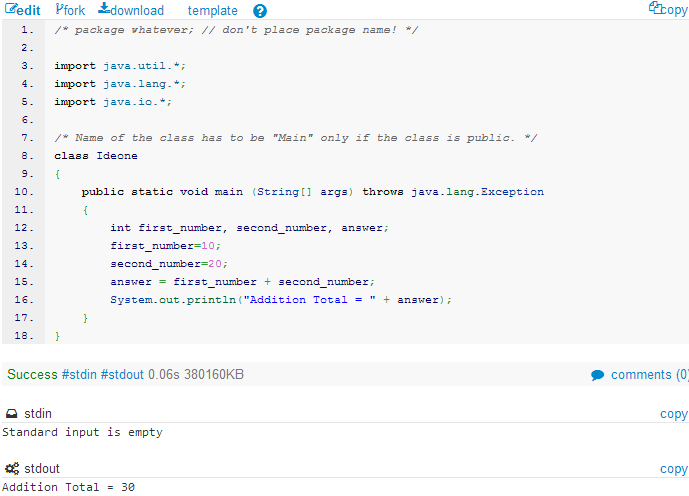Click the '0.06s 380160KB' runtime stats
Screen dimensions: 689x496
click(196, 374)
